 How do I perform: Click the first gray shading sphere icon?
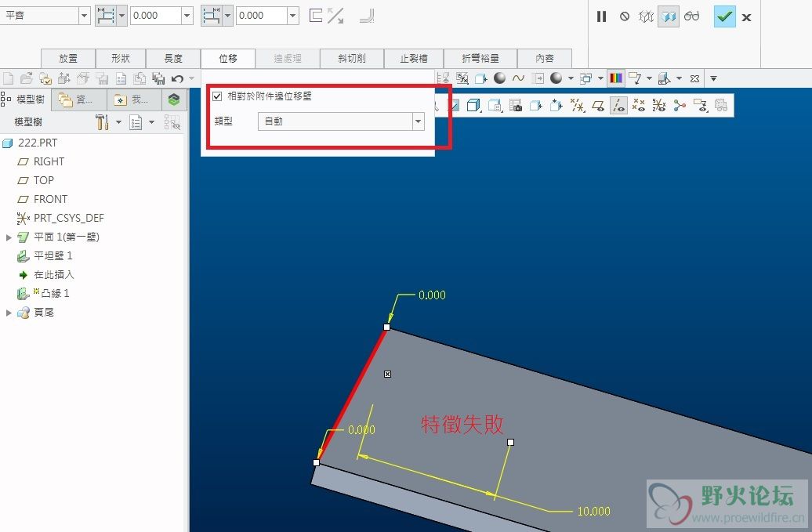[499, 78]
